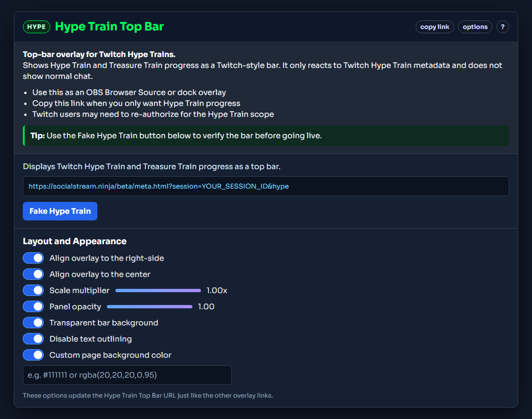The width and height of the screenshot is (532, 419).
Task: Click 'Copy this link when you only want' bullet
Action: coord(136,103)
